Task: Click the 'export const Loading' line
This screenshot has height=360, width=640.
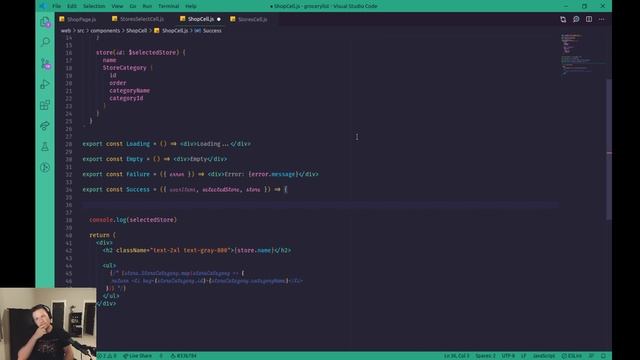Action: (167, 144)
